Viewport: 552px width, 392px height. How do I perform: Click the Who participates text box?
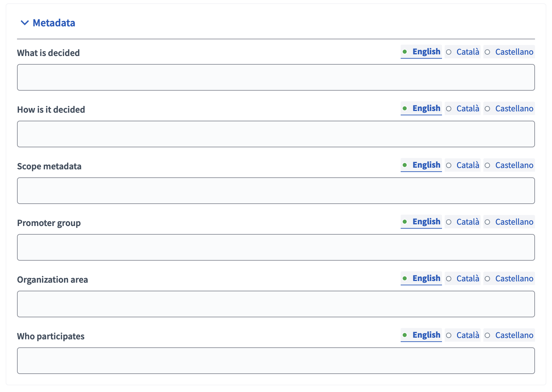coord(276,361)
